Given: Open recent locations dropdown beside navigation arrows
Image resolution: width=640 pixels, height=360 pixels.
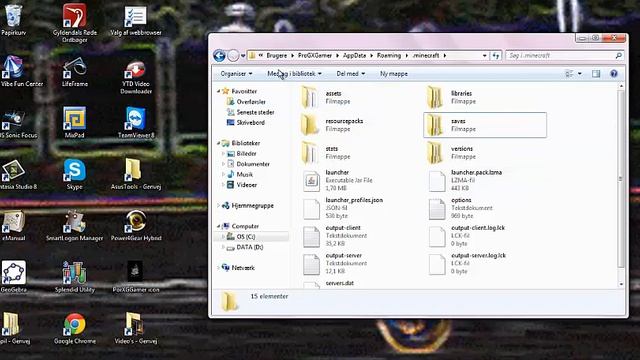Looking at the screenshot, I should click(x=243, y=56).
